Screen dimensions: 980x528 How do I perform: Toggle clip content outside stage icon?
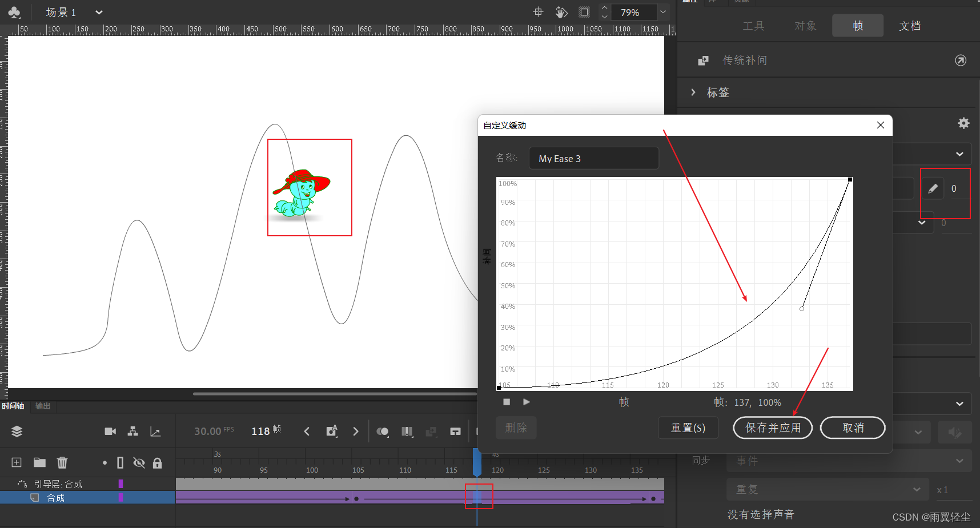pyautogui.click(x=584, y=12)
